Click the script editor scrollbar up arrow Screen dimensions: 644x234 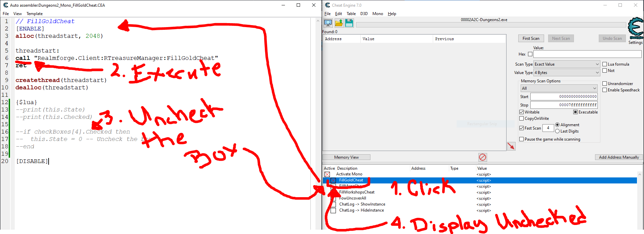pyautogui.click(x=318, y=21)
